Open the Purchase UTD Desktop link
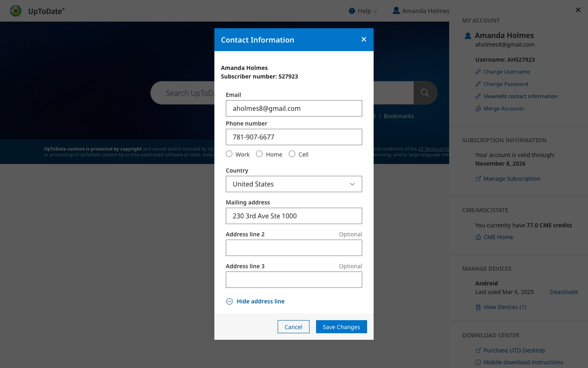 click(514, 350)
